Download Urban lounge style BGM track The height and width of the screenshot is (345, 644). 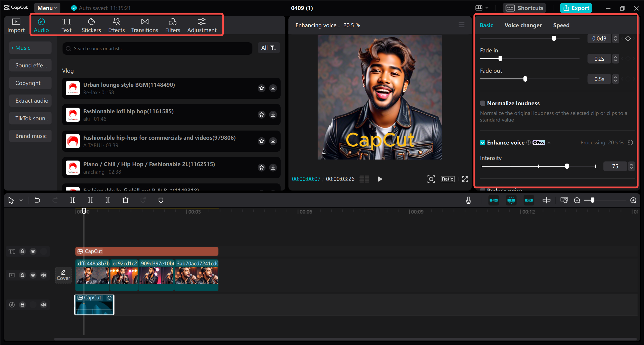tap(273, 88)
